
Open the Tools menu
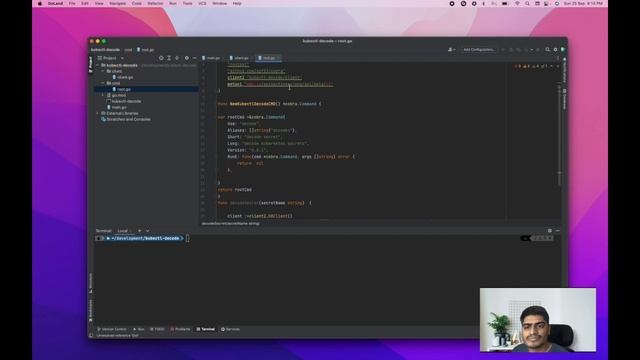pos(187,4)
